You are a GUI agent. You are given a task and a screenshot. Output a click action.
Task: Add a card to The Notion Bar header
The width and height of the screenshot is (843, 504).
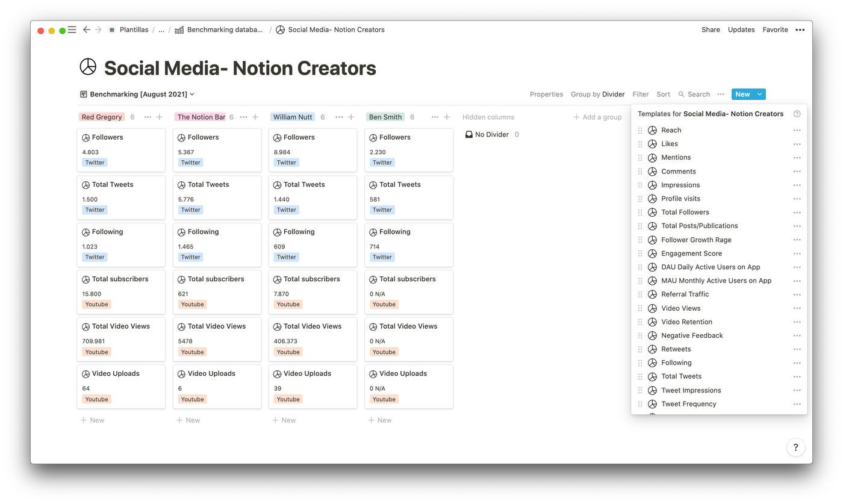pos(255,117)
